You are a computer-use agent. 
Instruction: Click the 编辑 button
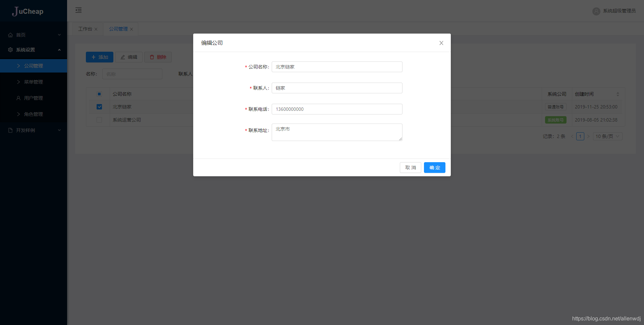(129, 57)
